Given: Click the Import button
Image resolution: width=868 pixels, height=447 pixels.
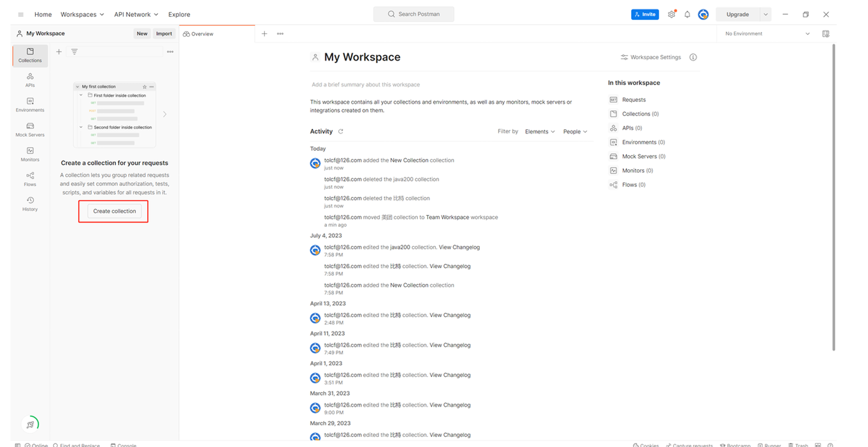Looking at the screenshot, I should (164, 33).
